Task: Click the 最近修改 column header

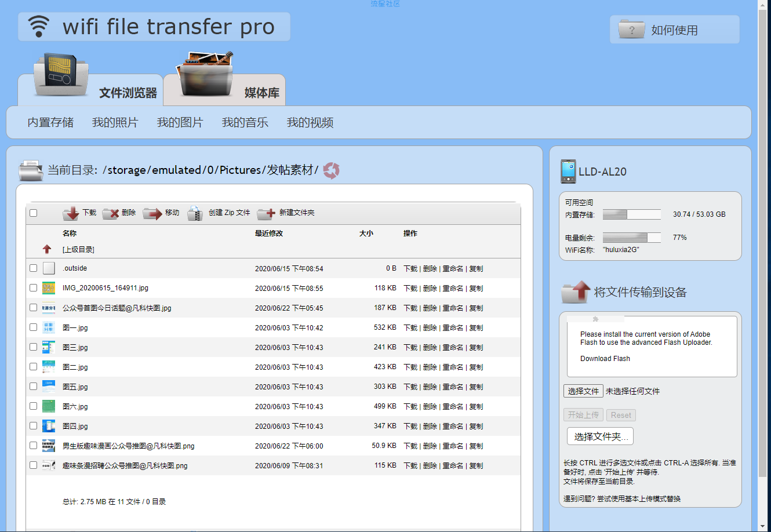Action: click(269, 233)
